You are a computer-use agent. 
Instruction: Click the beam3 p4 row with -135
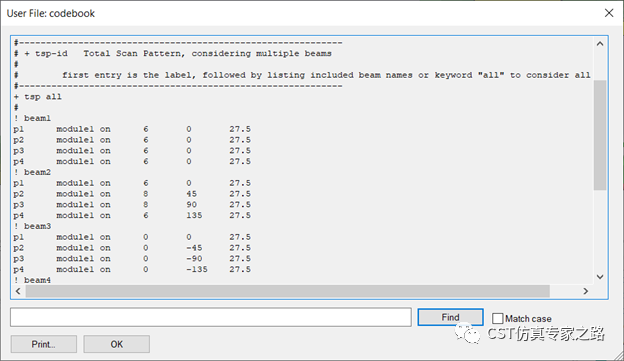[132, 269]
